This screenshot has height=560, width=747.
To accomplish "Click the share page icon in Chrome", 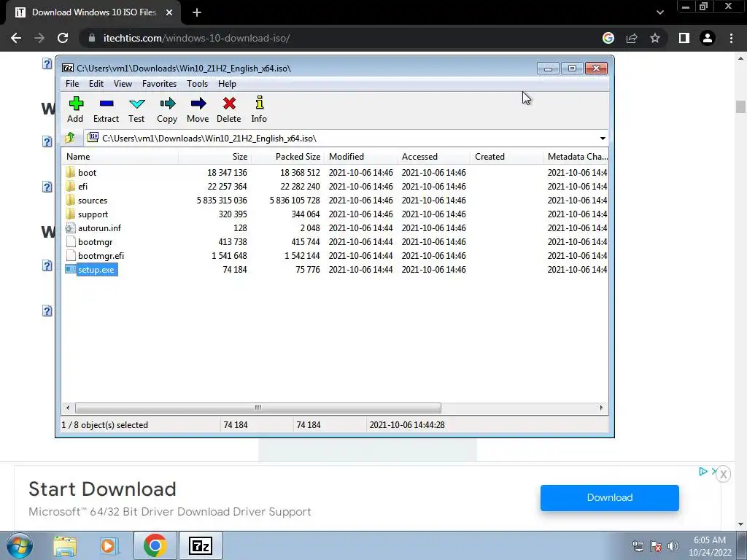I will (632, 38).
